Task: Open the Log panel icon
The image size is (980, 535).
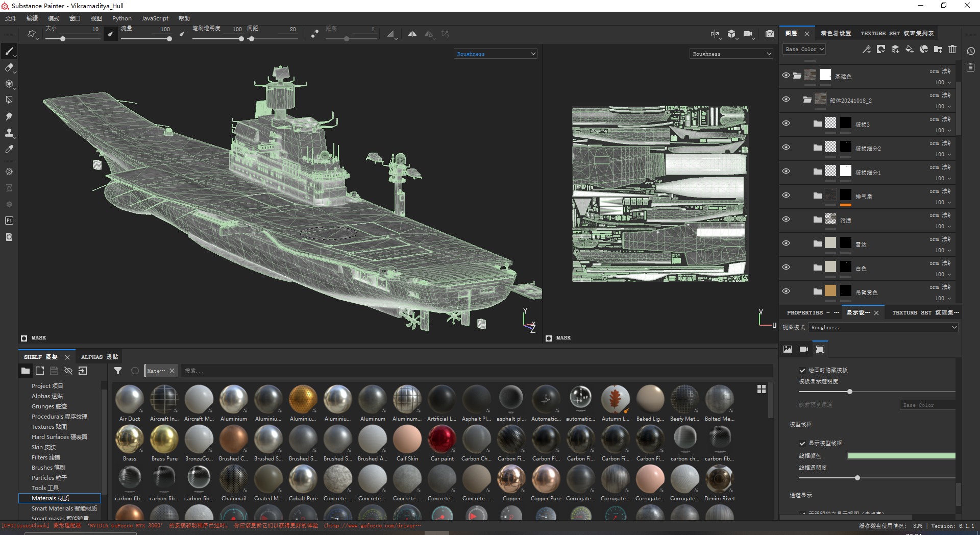Action: (971, 67)
